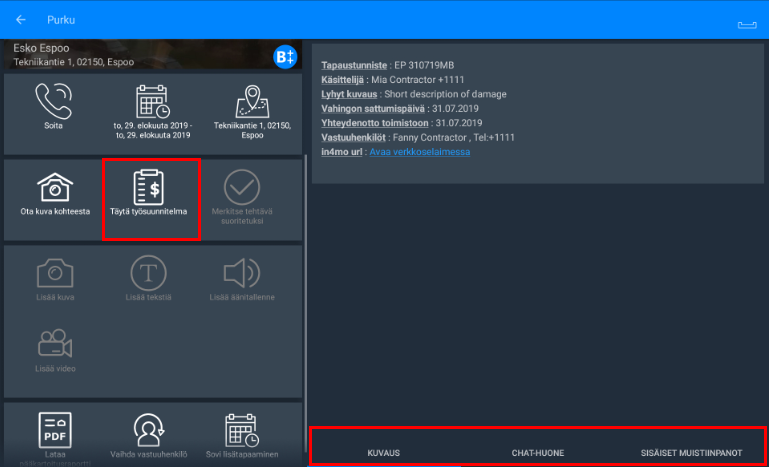770x467 pixels.
Task: Go back using the top-left arrow
Action: (x=21, y=20)
